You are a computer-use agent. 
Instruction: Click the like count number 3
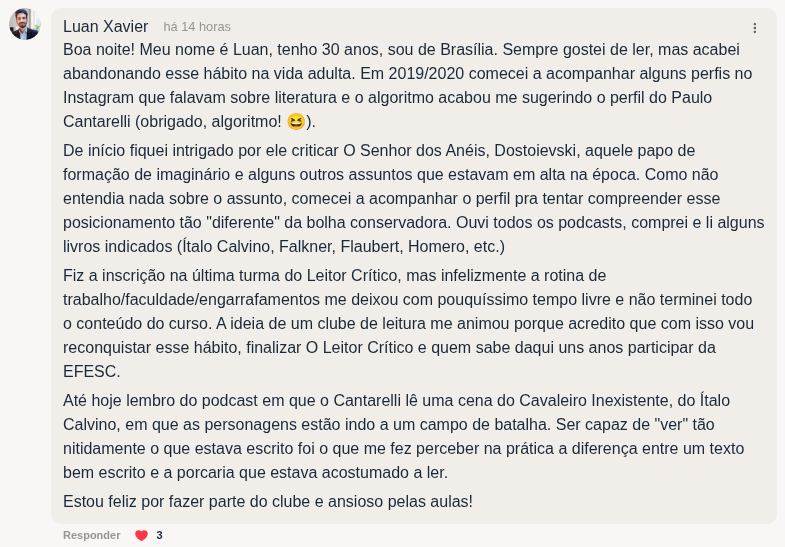click(x=159, y=535)
